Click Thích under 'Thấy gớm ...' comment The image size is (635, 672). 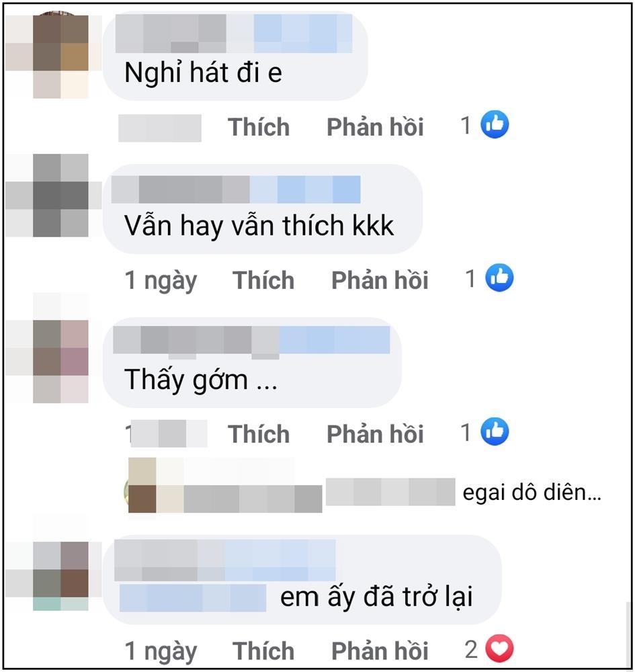pos(259,433)
